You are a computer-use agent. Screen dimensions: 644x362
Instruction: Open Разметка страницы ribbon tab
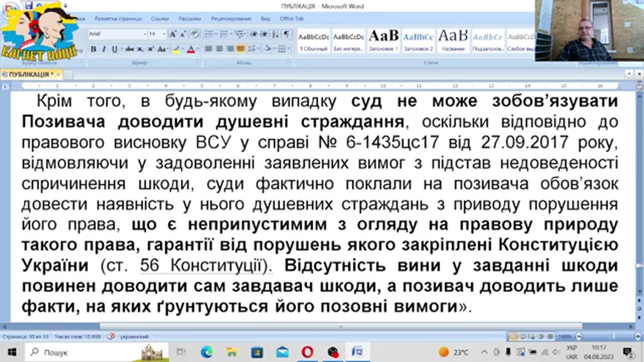click(x=118, y=19)
